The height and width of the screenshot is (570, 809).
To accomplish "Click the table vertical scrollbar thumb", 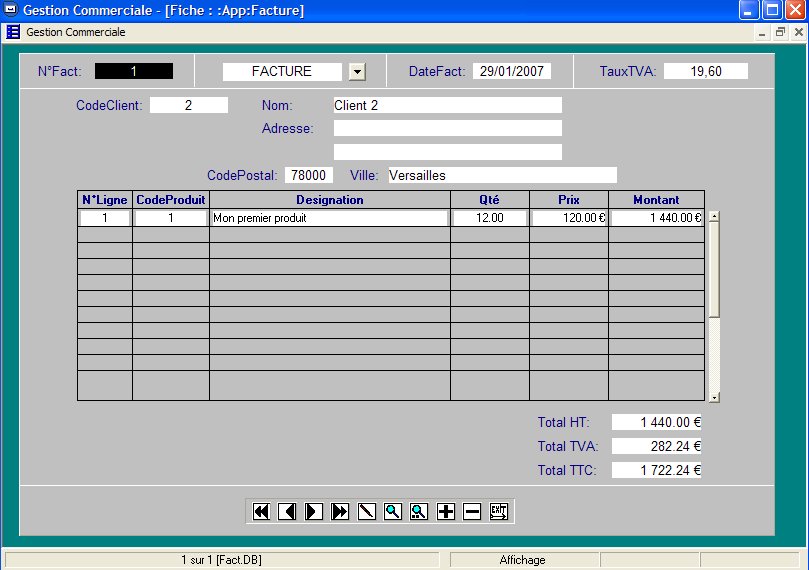I will coord(714,270).
